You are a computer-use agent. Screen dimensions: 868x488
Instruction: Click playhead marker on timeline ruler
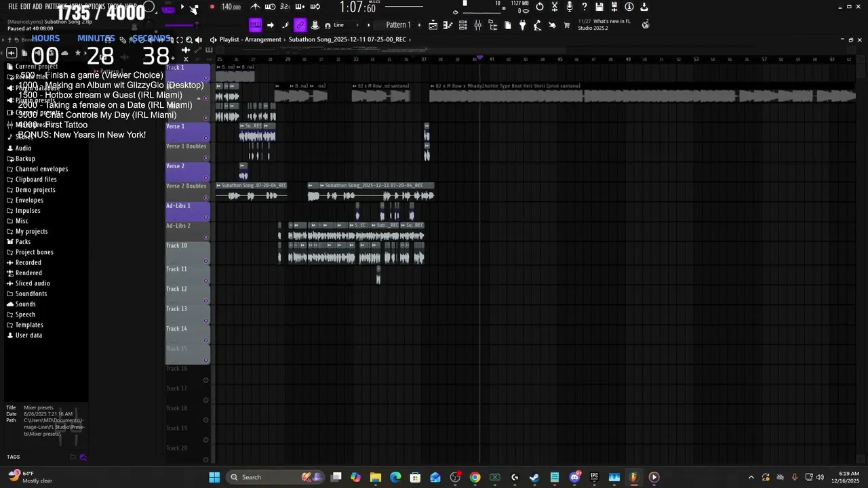tap(480, 58)
